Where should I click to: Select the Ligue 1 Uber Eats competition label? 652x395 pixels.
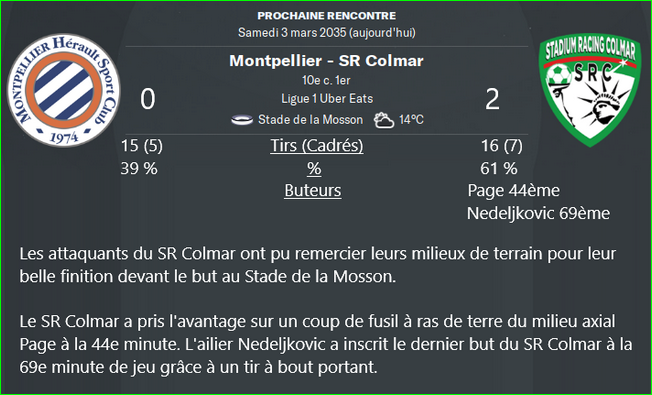pos(327,99)
